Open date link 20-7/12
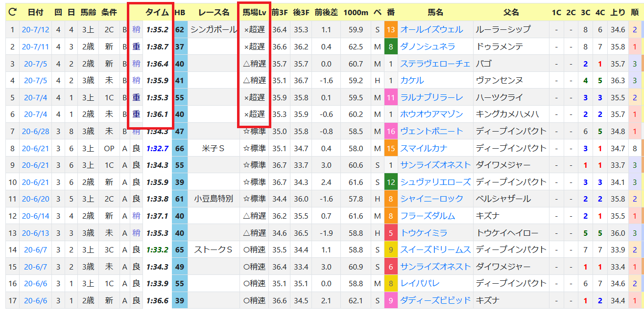Image resolution: width=644 pixels, height=317 pixels. pos(36,30)
